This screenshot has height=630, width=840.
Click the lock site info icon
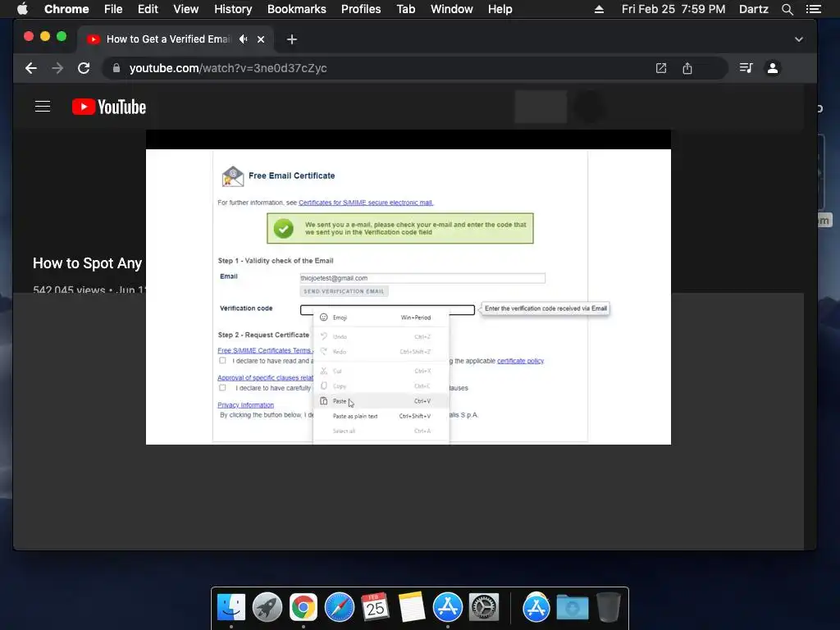[x=116, y=68]
